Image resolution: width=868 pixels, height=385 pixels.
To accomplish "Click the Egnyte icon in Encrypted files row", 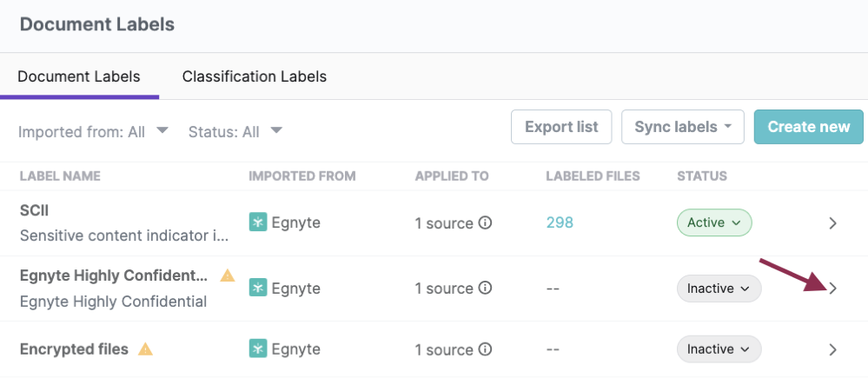I will point(258,349).
